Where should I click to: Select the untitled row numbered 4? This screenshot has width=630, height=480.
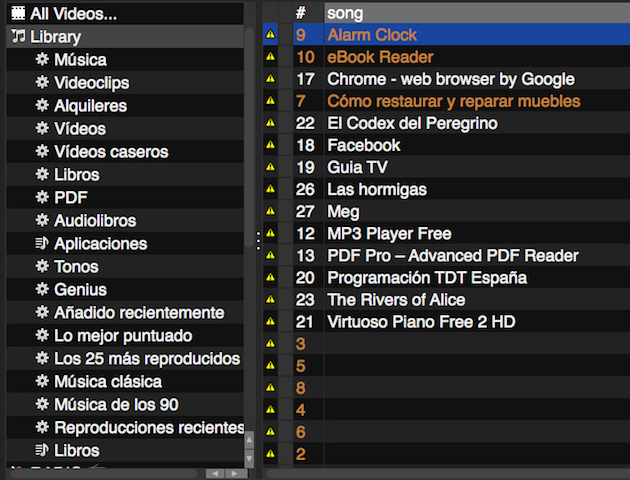click(x=446, y=410)
